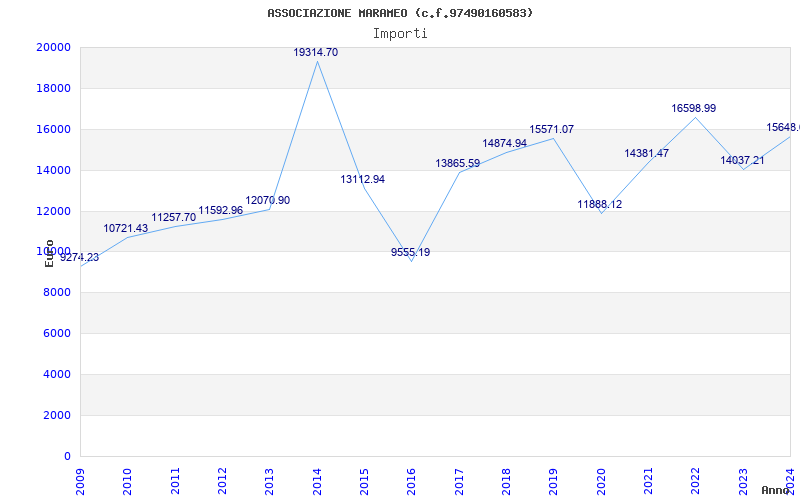The image size is (800, 500).
Task: Click the peak value 19314.70
Action: (x=315, y=53)
